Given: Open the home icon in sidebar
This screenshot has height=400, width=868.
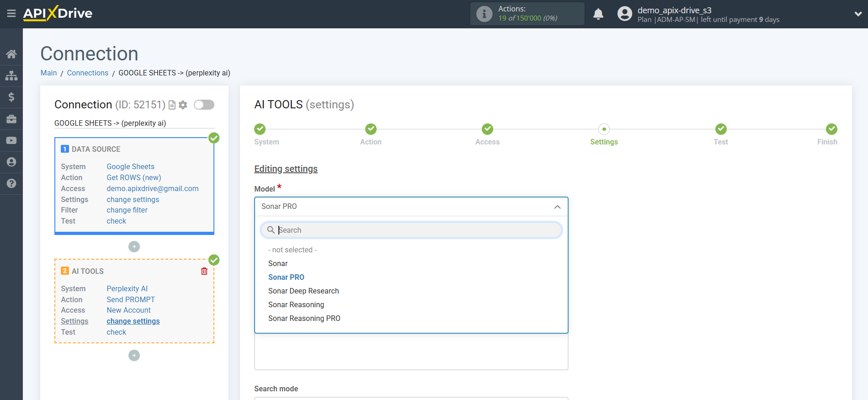Looking at the screenshot, I should pos(11,54).
